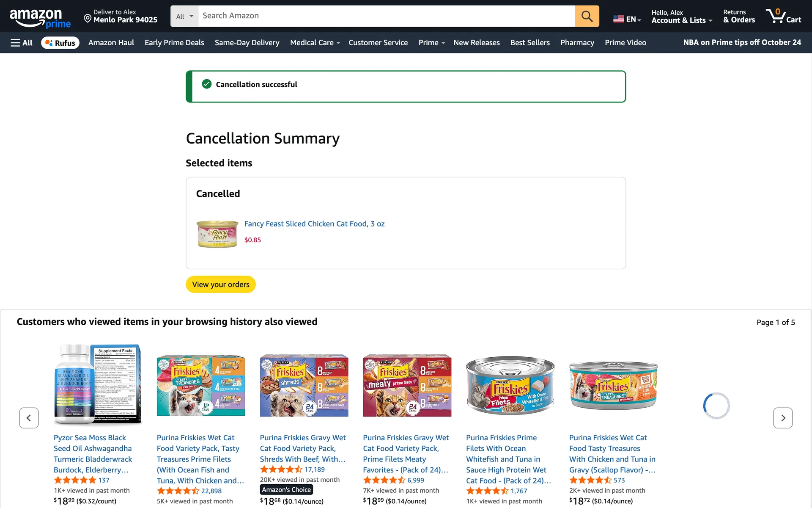Open the All hamburger menu
Screen dimensions: 812x508
click(x=21, y=43)
